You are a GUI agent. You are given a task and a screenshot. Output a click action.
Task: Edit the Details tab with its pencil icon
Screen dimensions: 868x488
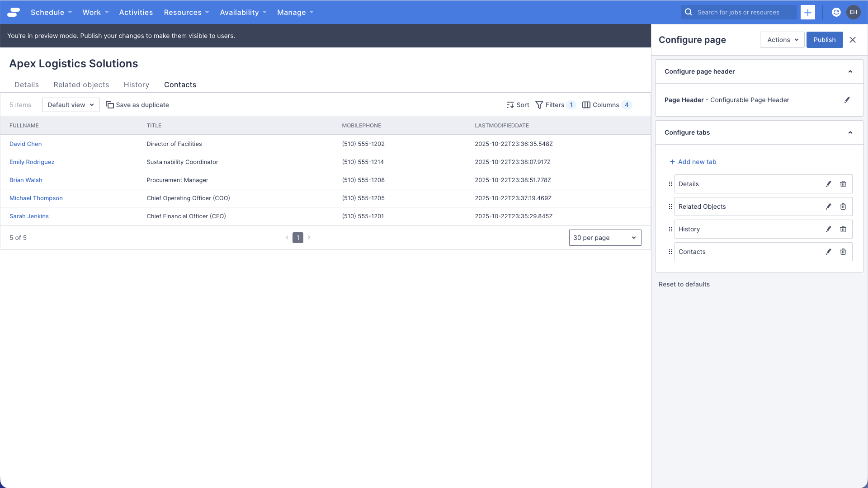pos(829,184)
